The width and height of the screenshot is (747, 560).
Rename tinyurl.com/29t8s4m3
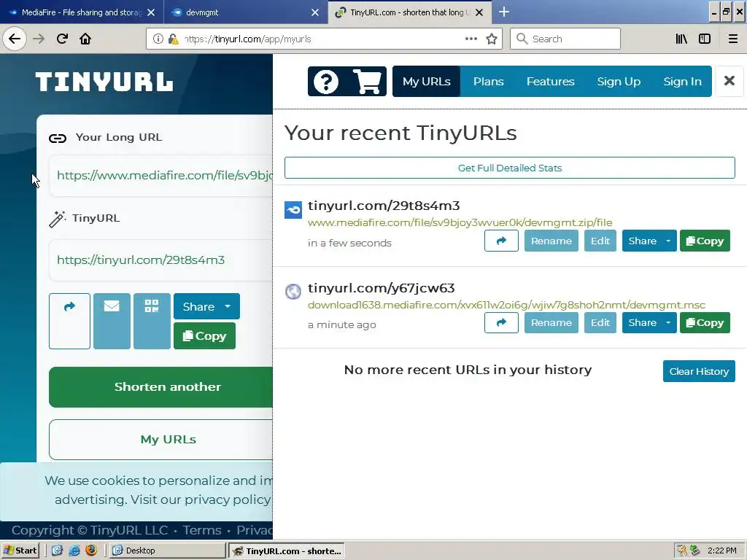551,241
